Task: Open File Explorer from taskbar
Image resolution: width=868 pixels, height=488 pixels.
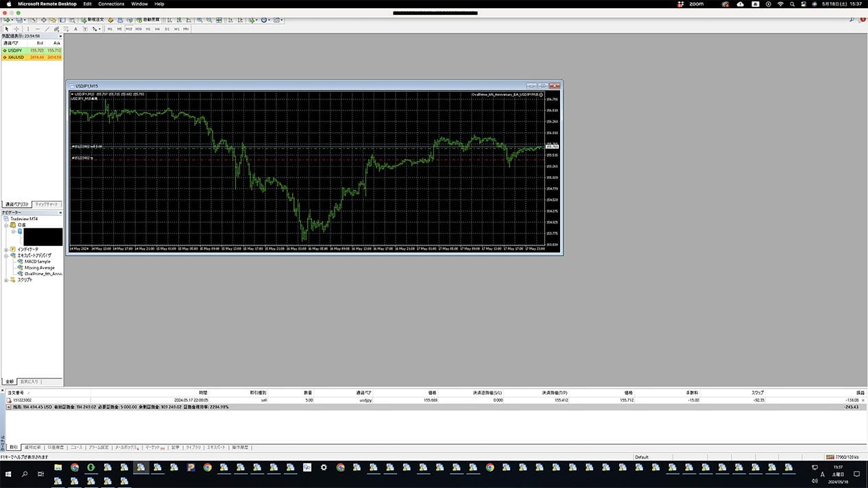Action: pyautogui.click(x=58, y=467)
